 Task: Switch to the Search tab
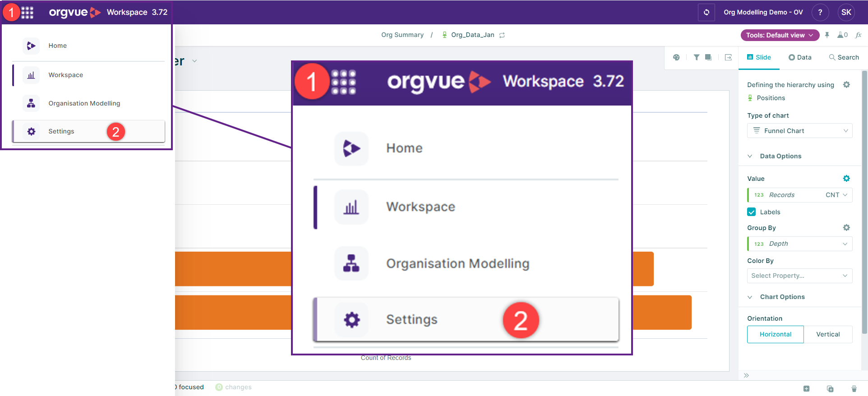pos(844,57)
